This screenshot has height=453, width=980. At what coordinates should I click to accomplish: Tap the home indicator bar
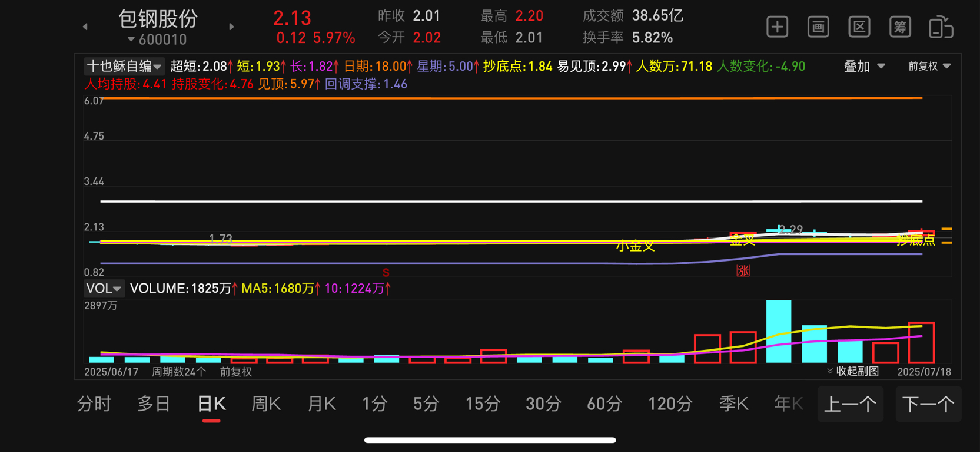[490, 440]
